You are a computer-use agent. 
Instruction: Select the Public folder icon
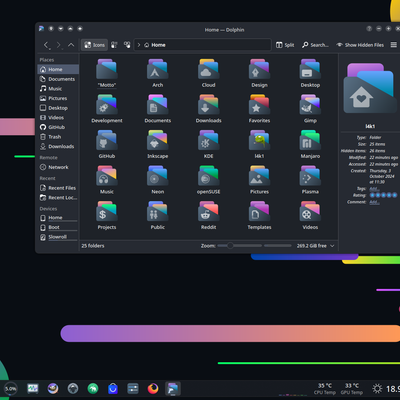click(158, 211)
